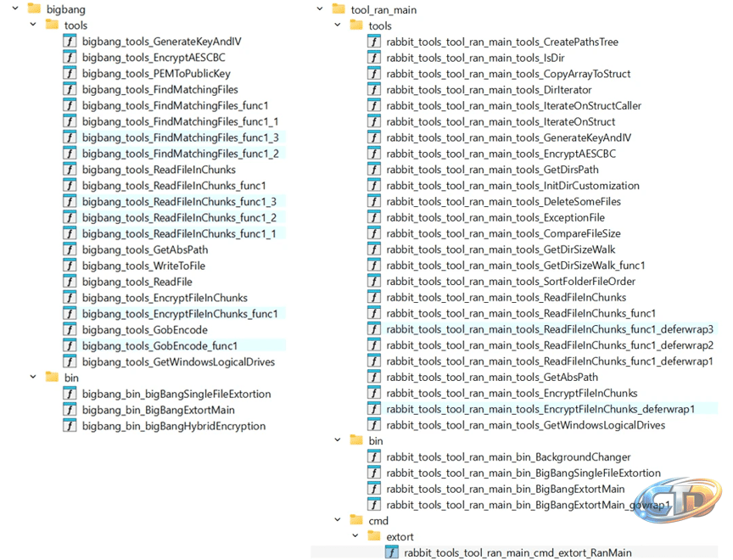Image resolution: width=733 pixels, height=560 pixels.
Task: Click function icon of rabbit DirIterator
Action: point(374,89)
